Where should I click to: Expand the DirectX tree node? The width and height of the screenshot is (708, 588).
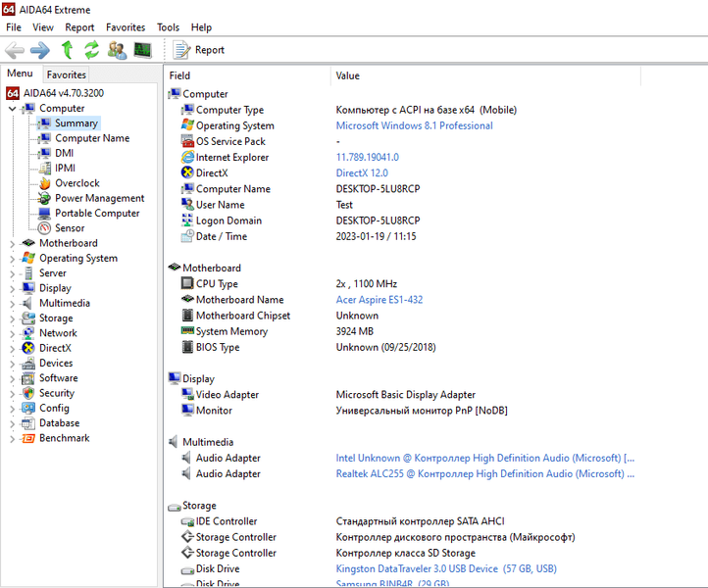coord(12,349)
